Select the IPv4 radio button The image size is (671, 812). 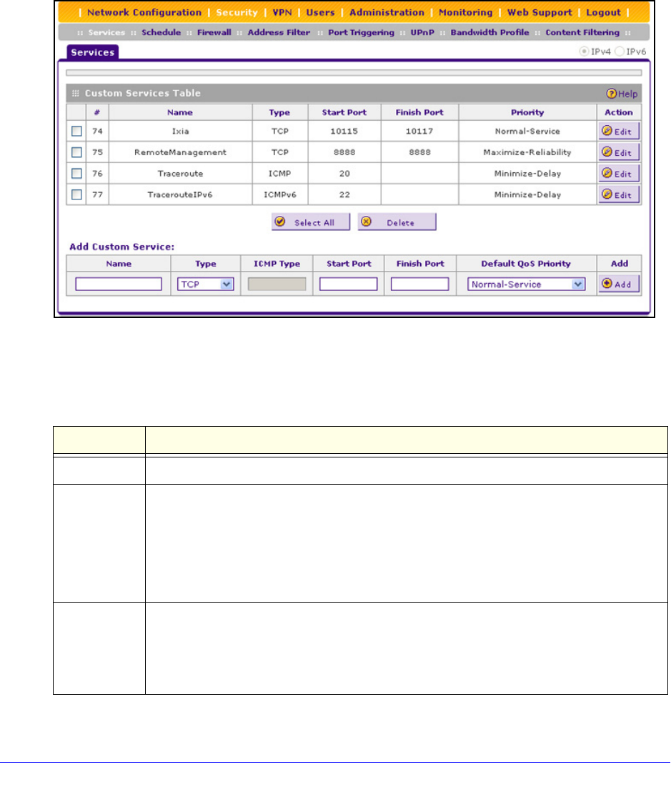(x=584, y=51)
